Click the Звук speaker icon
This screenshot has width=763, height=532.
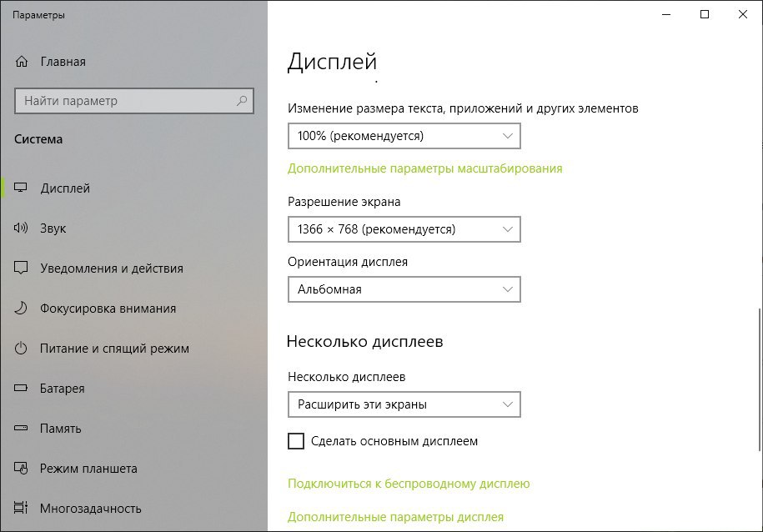[21, 228]
